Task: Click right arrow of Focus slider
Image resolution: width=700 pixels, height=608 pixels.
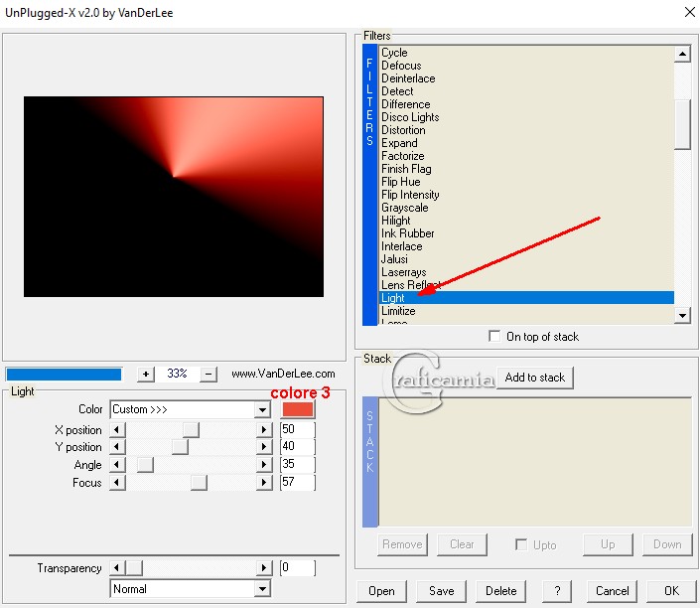Action: point(264,483)
